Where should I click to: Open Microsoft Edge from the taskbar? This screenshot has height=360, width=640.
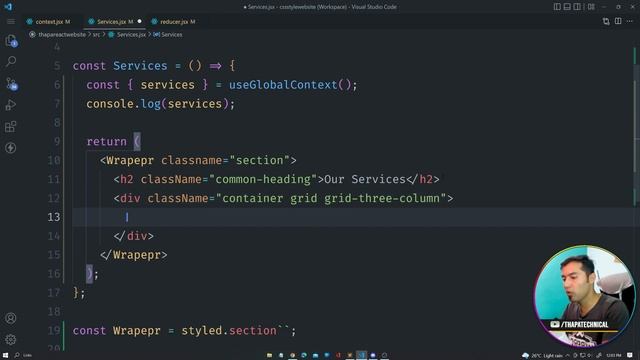(304, 356)
